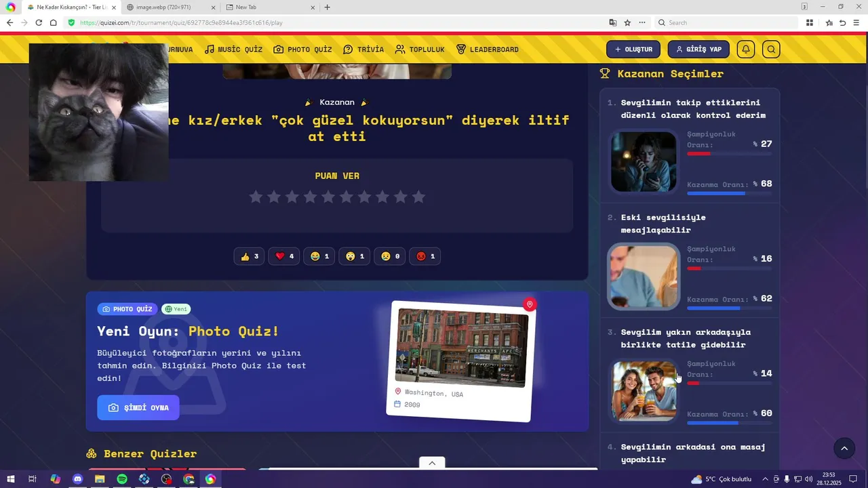Click the angry emoji reaction
Viewport: 868px width, 488px height.
coord(425,256)
